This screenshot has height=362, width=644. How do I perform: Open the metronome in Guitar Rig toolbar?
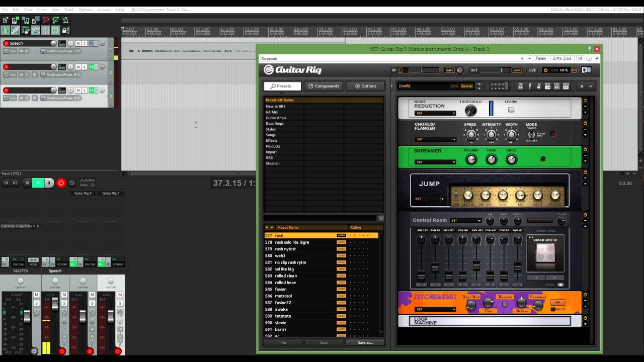pos(538,86)
